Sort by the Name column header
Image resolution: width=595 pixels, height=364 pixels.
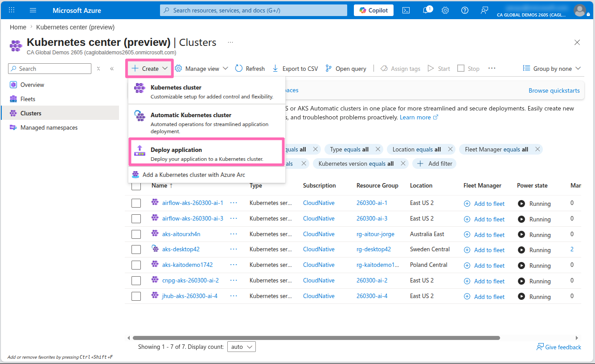162,185
